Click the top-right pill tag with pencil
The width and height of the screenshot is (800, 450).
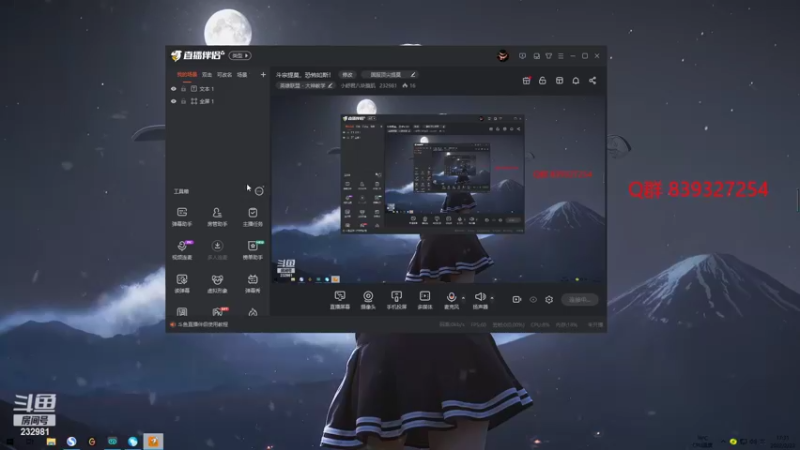click(x=391, y=74)
